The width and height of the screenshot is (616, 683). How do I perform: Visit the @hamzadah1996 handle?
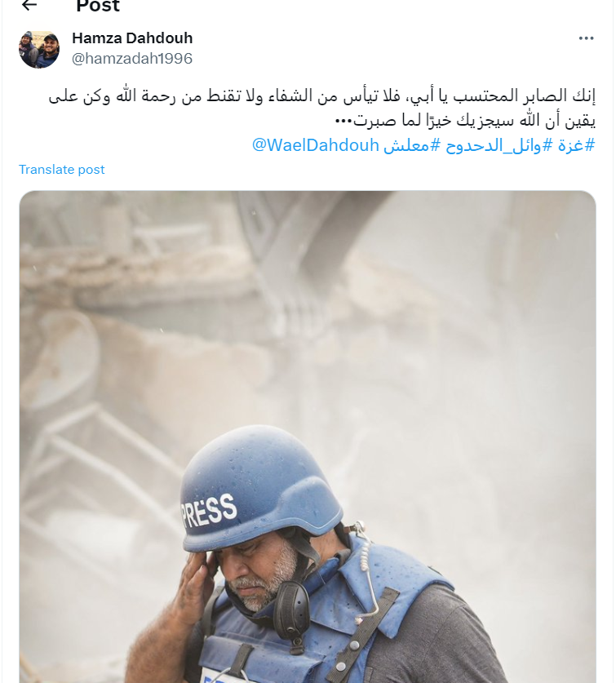132,59
